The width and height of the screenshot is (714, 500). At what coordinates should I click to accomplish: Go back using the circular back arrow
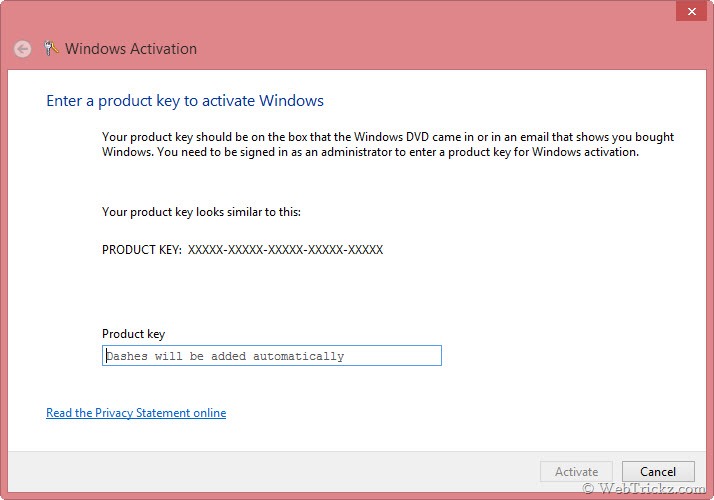pos(22,49)
